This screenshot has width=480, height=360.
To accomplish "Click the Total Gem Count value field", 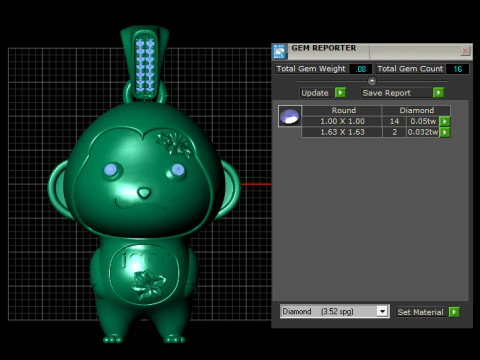I will (x=457, y=69).
